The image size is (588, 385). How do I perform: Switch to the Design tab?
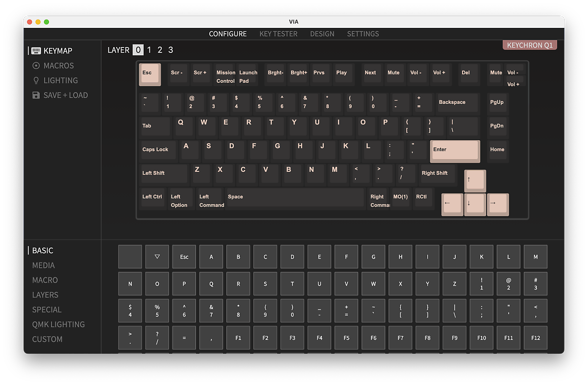pos(322,34)
